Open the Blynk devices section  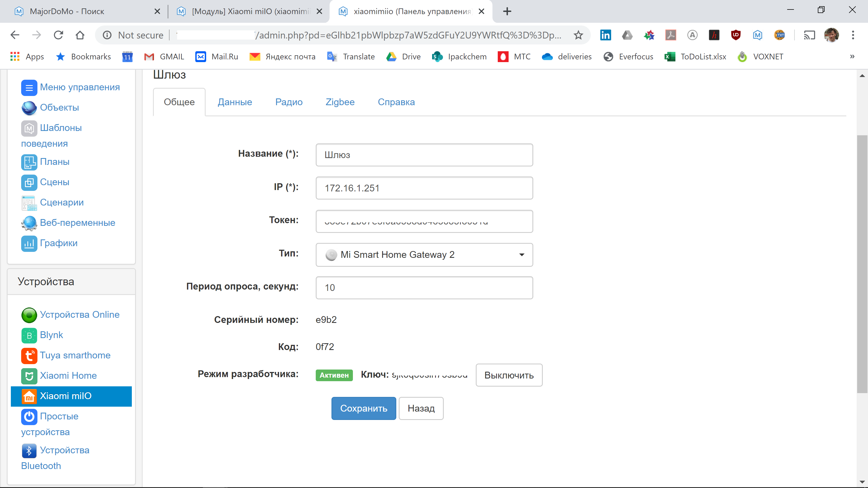pos(51,335)
